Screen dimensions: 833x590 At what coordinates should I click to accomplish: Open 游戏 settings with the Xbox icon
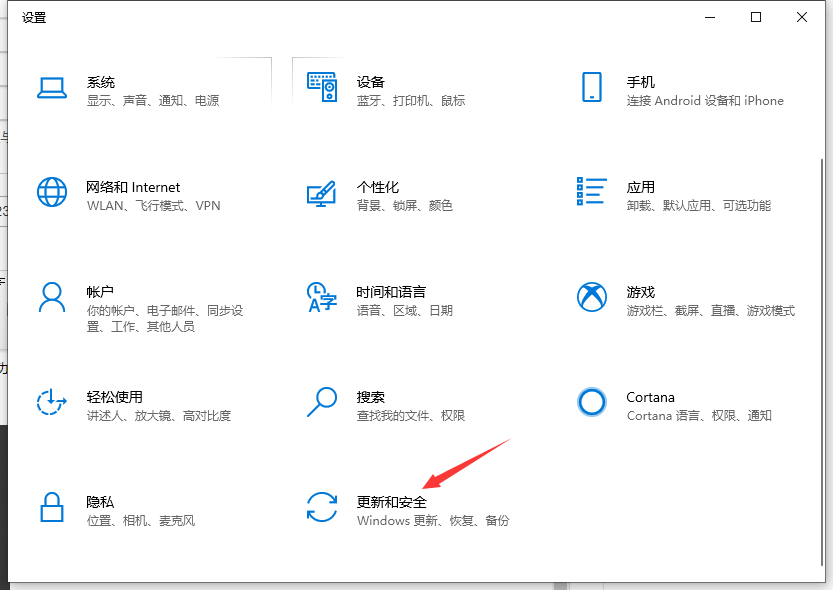[x=592, y=298]
